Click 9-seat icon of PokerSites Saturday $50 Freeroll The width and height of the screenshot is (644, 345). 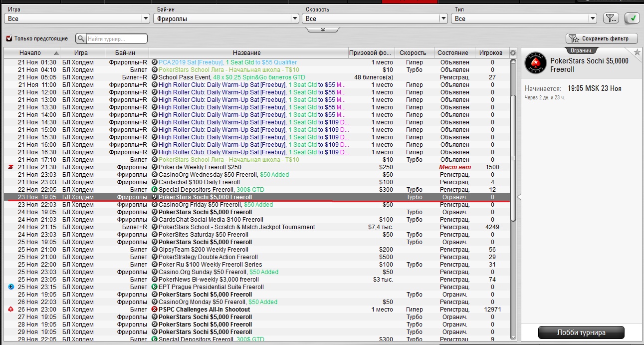point(155,235)
